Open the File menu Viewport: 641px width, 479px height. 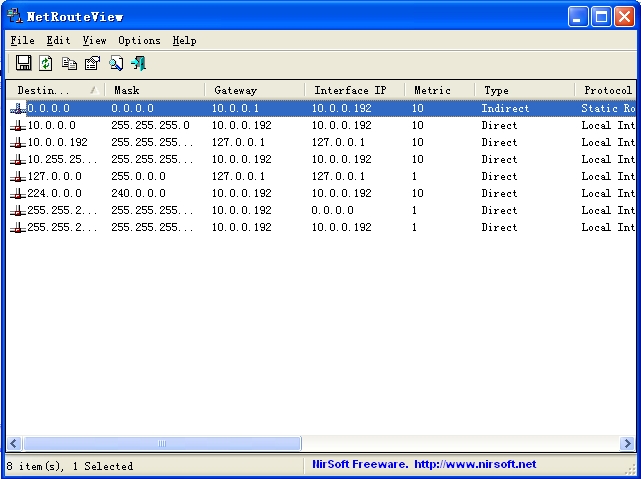22,40
